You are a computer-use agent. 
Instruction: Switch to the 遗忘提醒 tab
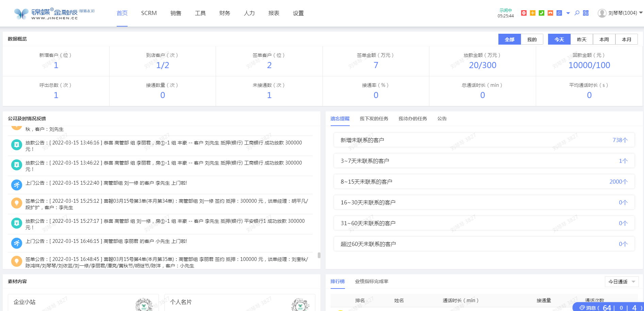[340, 119]
